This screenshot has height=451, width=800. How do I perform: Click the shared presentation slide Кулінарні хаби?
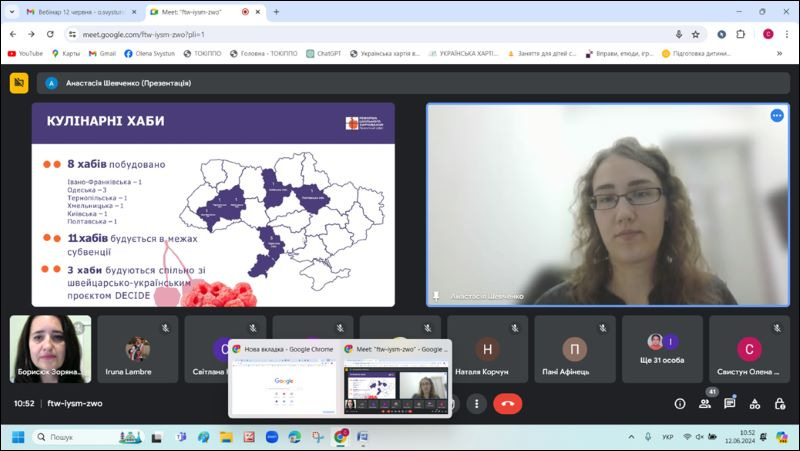pos(213,205)
